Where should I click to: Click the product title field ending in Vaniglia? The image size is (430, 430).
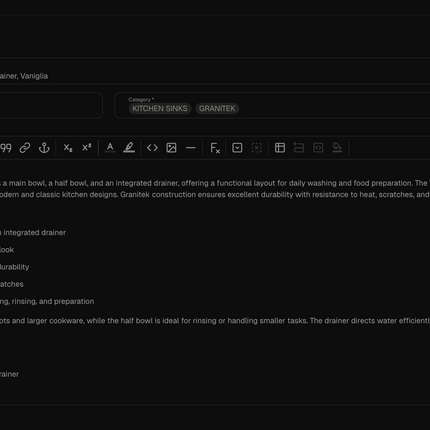tap(215, 76)
